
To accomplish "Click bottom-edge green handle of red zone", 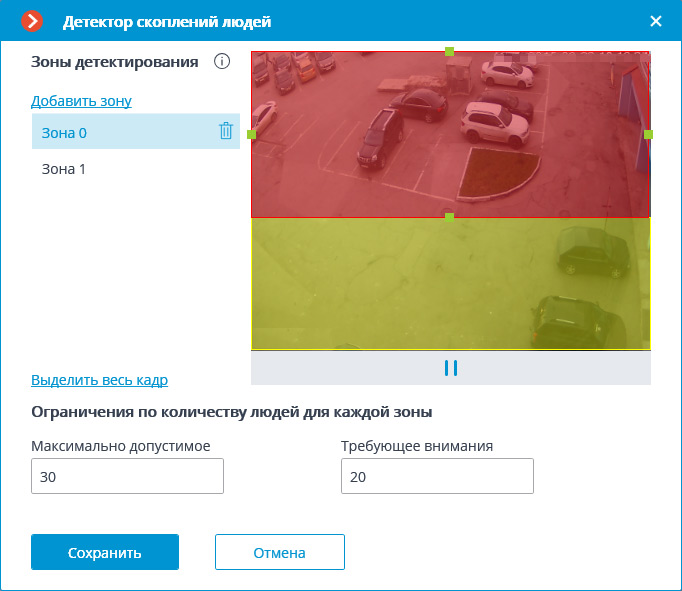I will coord(449,217).
